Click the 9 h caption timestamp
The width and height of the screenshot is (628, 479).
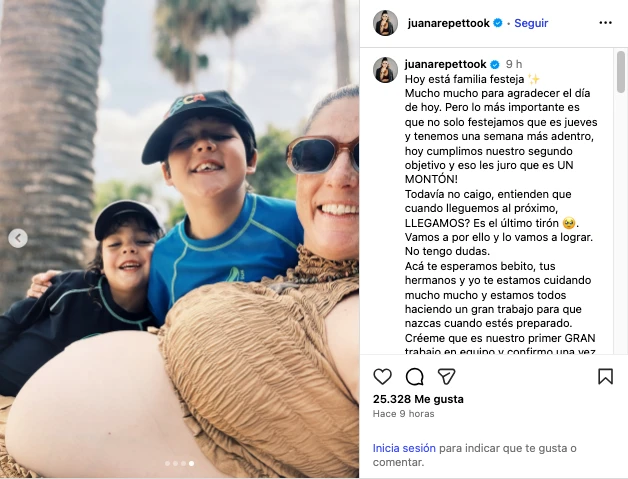514,64
